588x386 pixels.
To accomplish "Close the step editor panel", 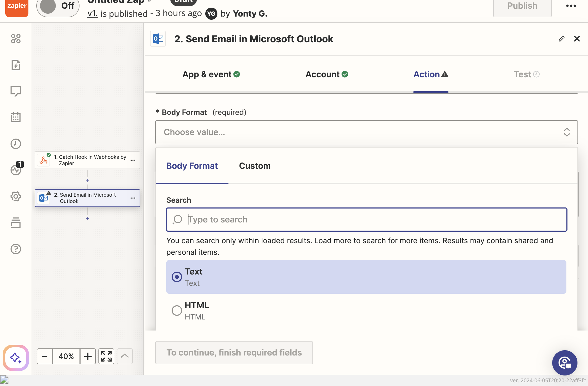I will pyautogui.click(x=577, y=39).
